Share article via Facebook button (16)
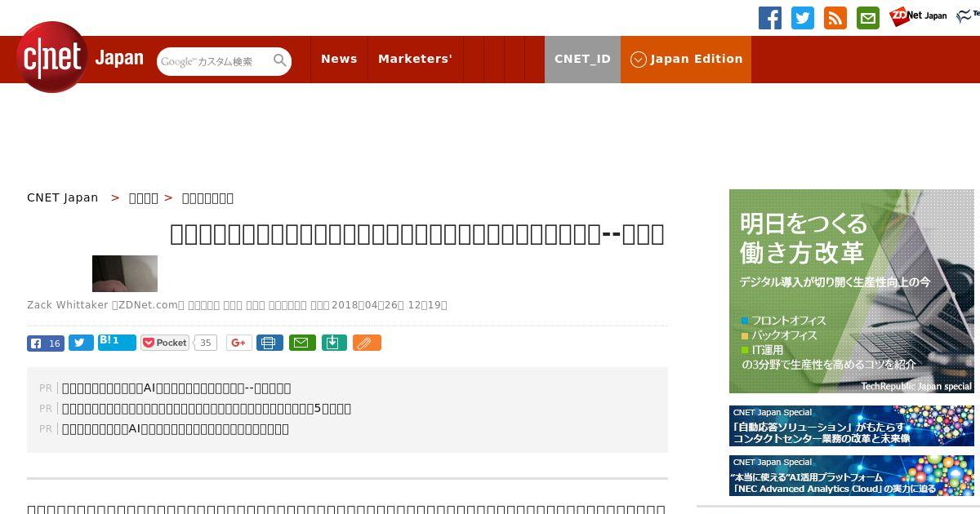Viewport: 980px width, 514px height. [x=46, y=343]
